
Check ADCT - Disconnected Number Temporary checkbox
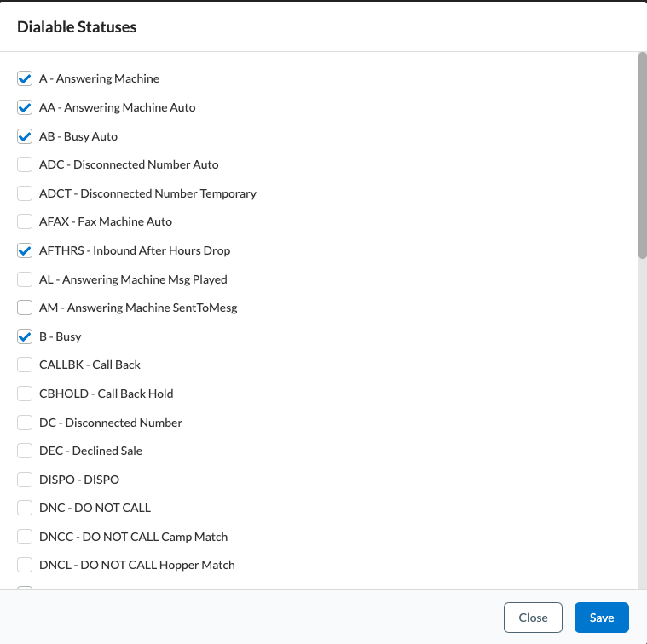[x=25, y=193]
